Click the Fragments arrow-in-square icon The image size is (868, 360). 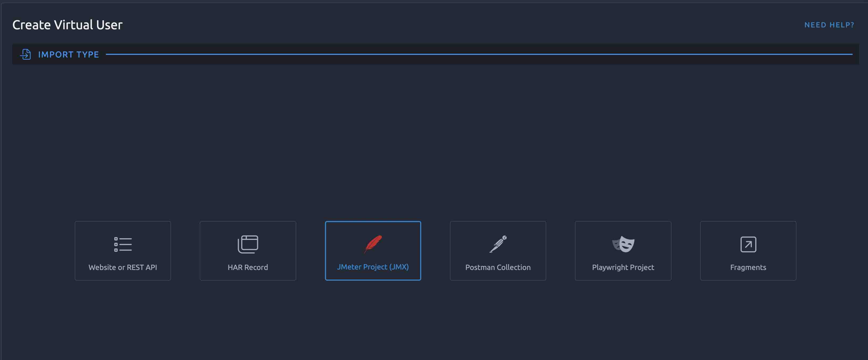(748, 244)
